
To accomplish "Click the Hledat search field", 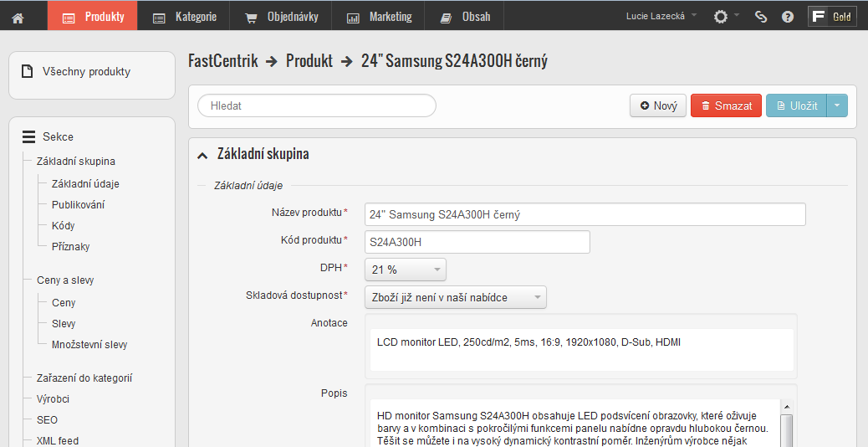I will (x=317, y=105).
